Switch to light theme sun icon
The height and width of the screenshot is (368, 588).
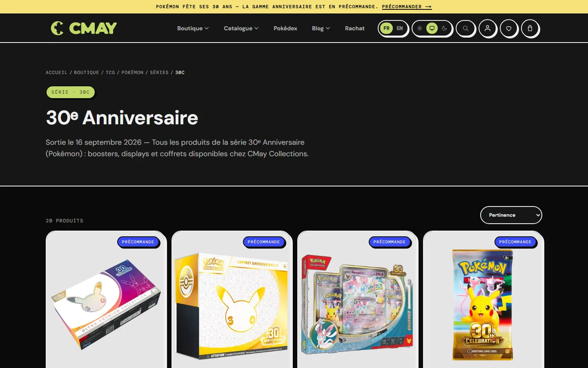click(x=420, y=28)
